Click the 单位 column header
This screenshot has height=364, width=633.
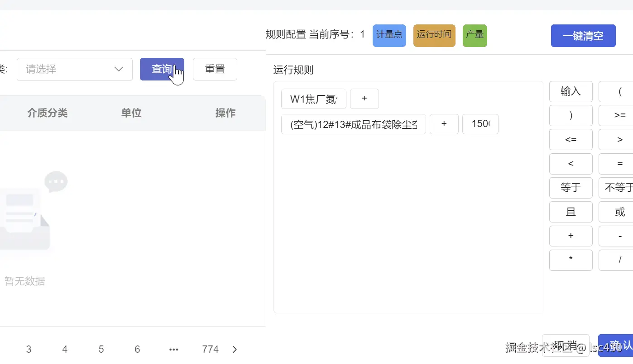pos(131,113)
